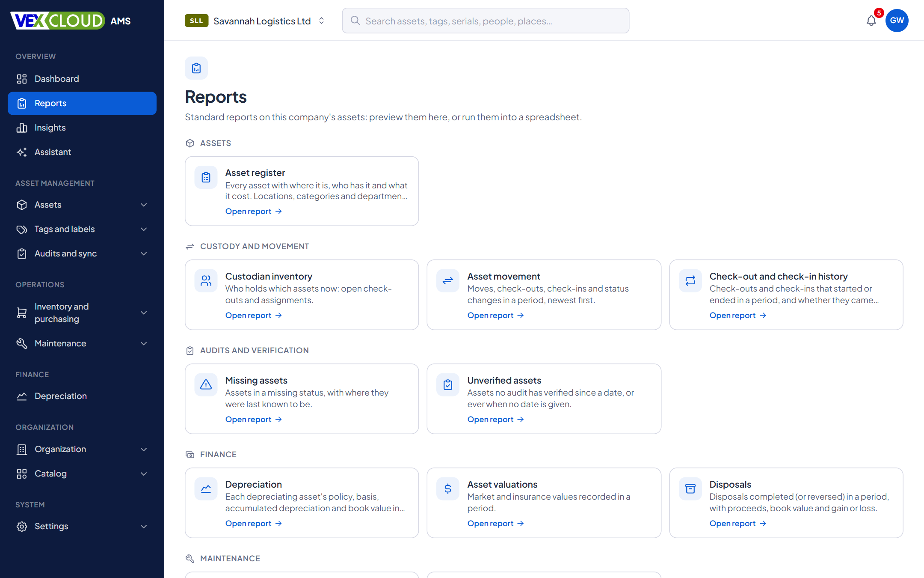Click the Settings gear icon
The height and width of the screenshot is (578, 924).
(x=22, y=526)
